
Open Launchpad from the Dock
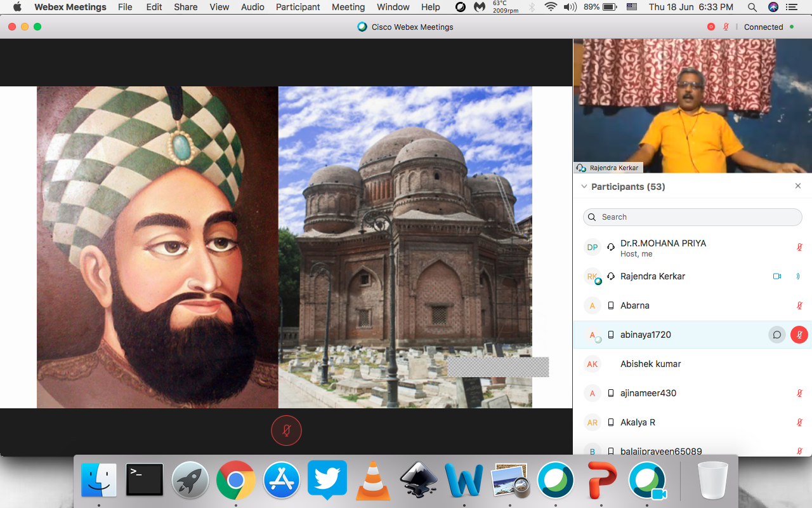190,479
